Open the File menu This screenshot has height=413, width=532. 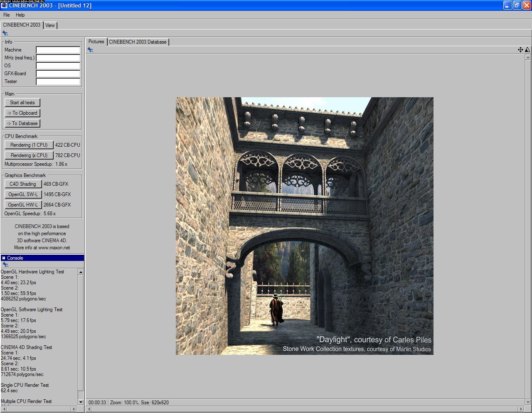click(x=7, y=15)
